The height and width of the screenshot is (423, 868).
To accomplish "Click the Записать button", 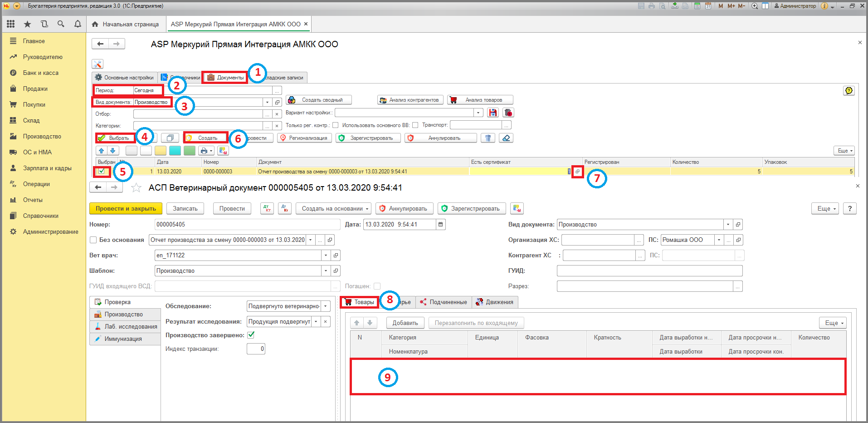I will tap(185, 208).
